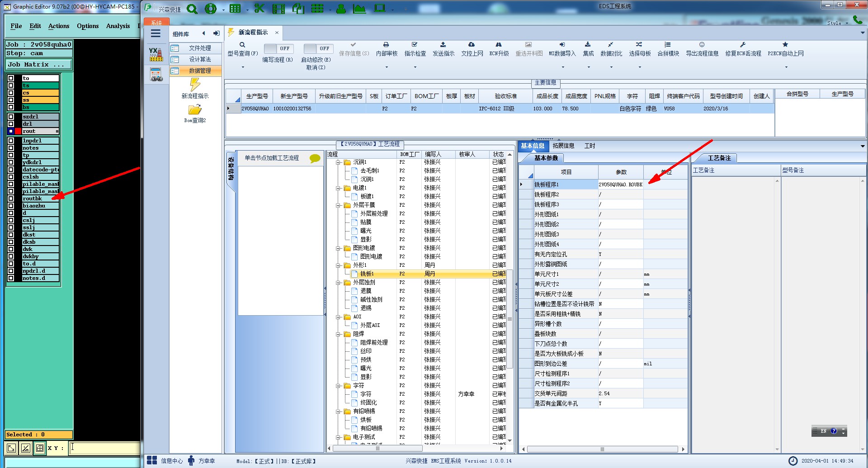Open Bom查询2 folder icon

point(195,110)
